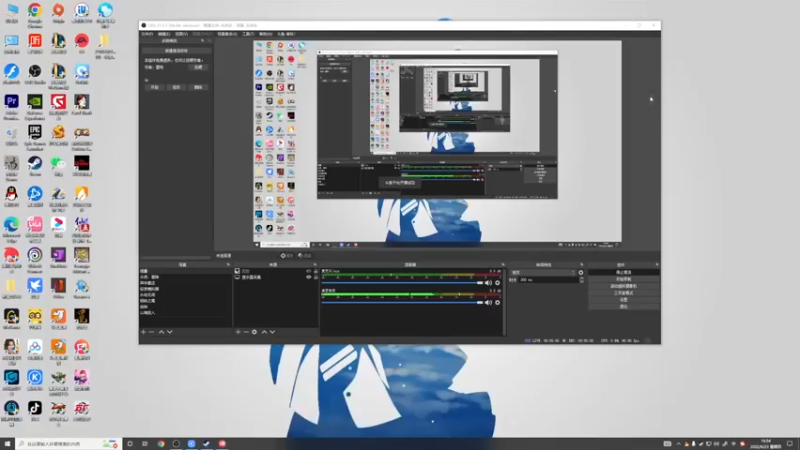This screenshot has width=800, height=450.
Task: Toggle lock of first listed source
Action: point(316,271)
